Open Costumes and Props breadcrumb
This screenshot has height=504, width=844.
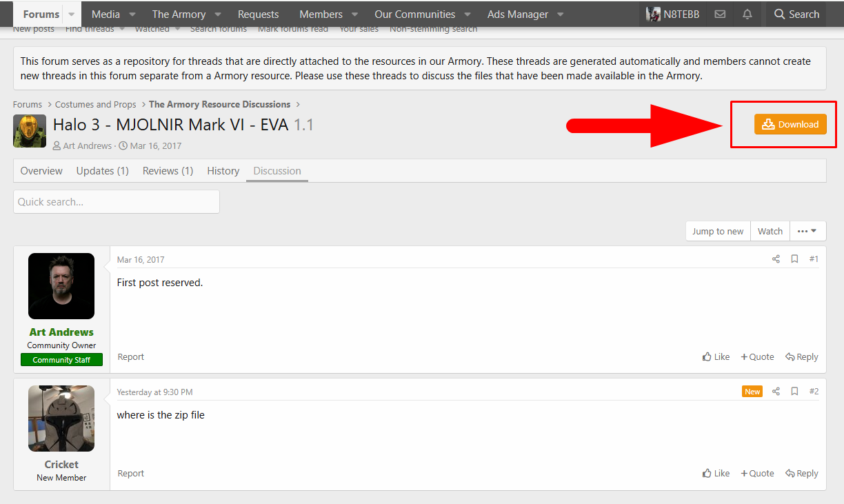pos(96,105)
